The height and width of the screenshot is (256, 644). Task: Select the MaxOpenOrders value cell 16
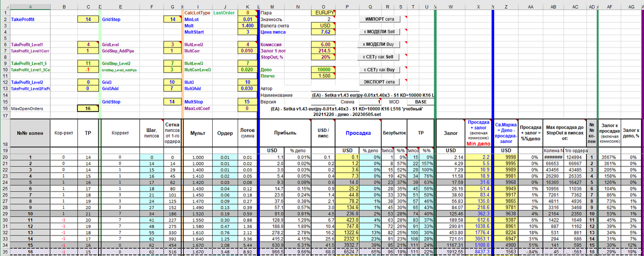tap(88, 108)
